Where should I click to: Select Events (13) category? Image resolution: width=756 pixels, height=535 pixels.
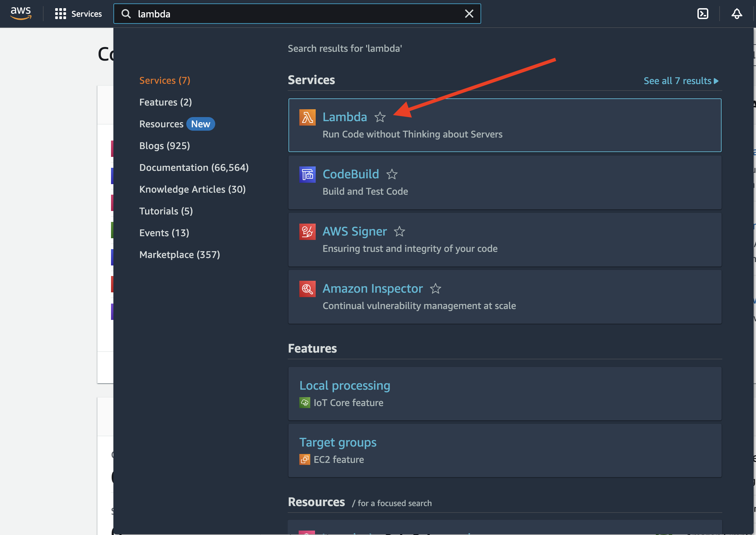pyautogui.click(x=164, y=233)
